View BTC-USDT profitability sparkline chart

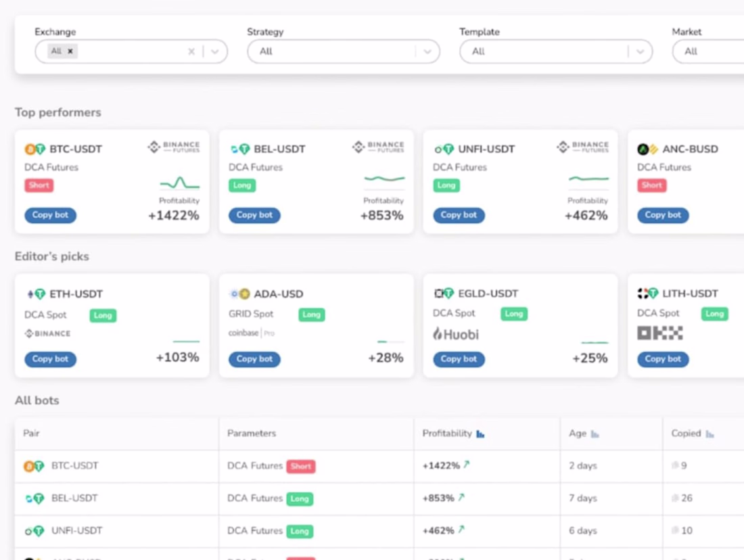coord(180,183)
